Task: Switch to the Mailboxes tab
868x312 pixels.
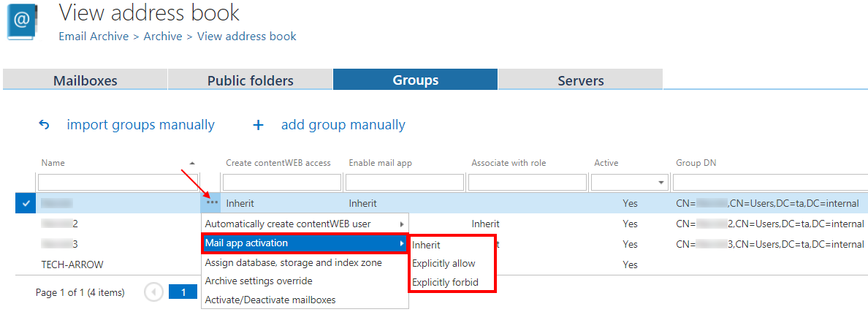Action: (x=85, y=80)
